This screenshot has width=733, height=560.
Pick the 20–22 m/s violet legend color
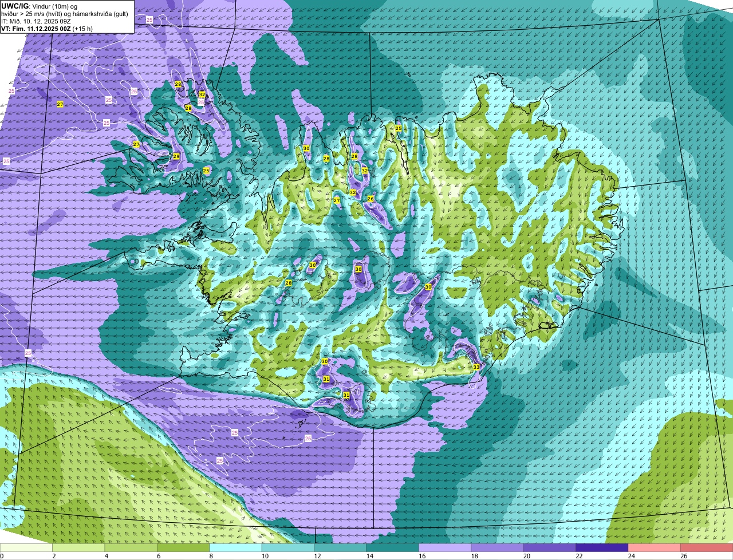coord(550,547)
